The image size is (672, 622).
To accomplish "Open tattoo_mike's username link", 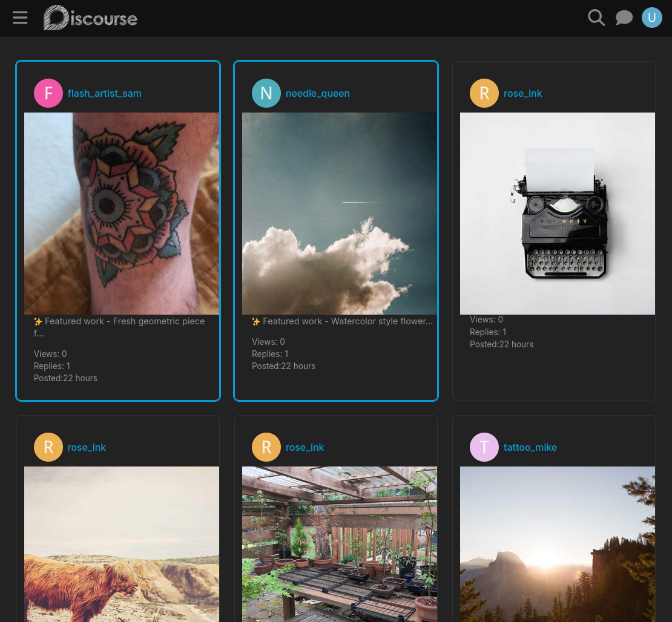I will 530,447.
